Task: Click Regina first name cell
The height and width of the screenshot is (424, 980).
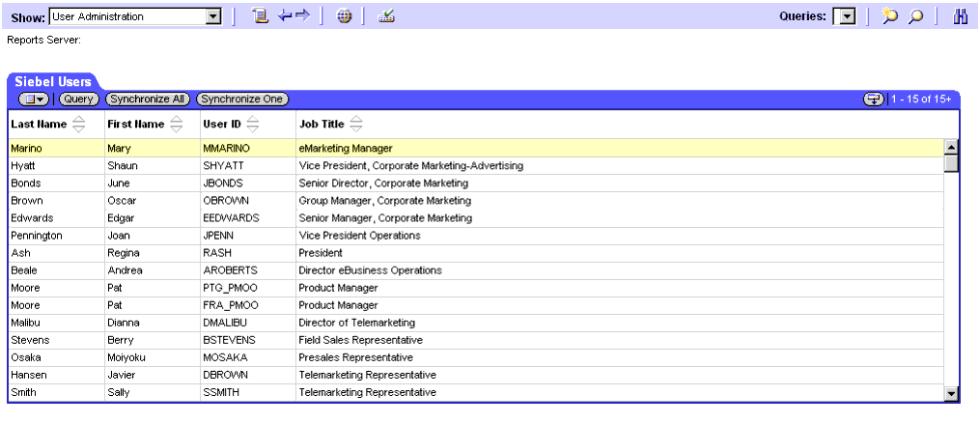Action: click(124, 253)
